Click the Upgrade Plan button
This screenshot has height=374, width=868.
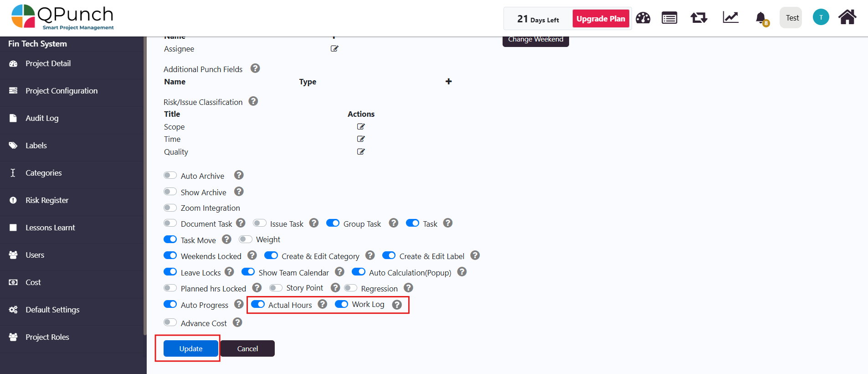[x=601, y=19]
